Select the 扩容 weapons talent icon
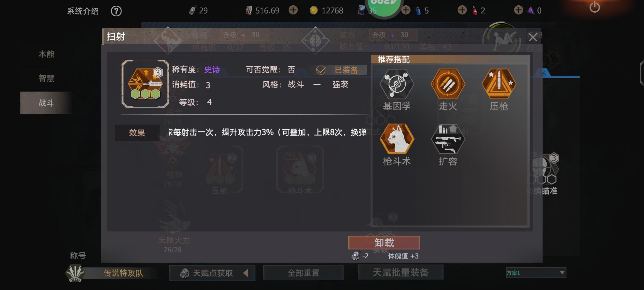644x290 pixels. (448, 139)
